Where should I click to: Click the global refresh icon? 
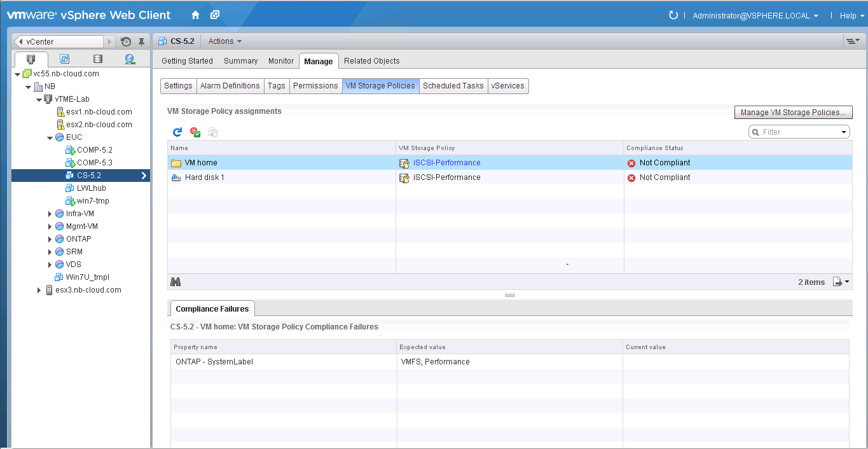coord(673,15)
